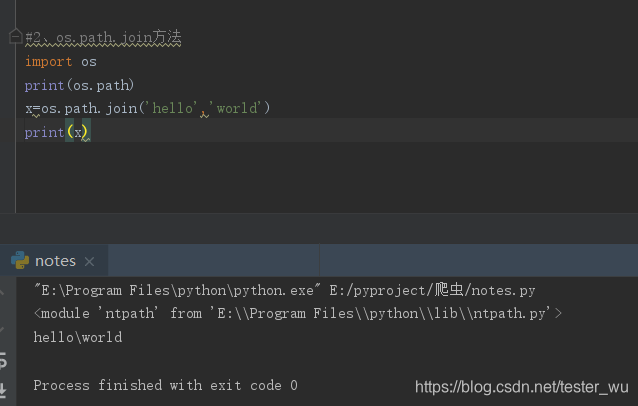Select the notes run tab
This screenshot has width=638, height=406.
point(54,261)
